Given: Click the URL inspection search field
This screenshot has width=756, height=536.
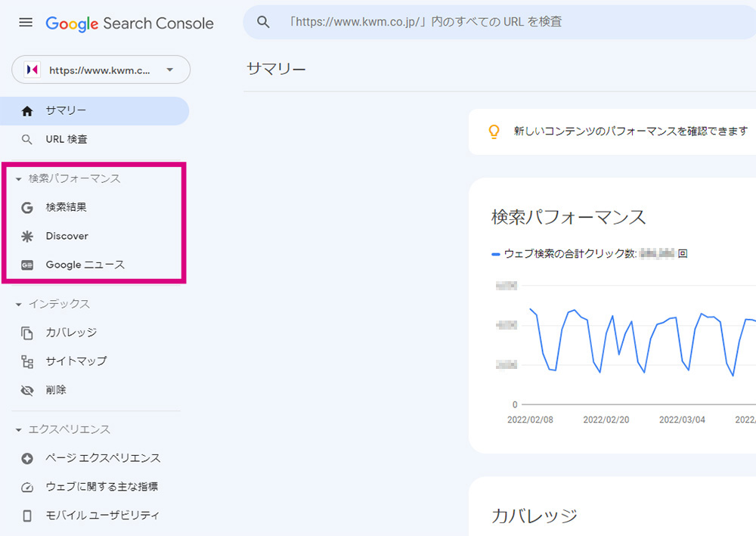Looking at the screenshot, I should [500, 22].
